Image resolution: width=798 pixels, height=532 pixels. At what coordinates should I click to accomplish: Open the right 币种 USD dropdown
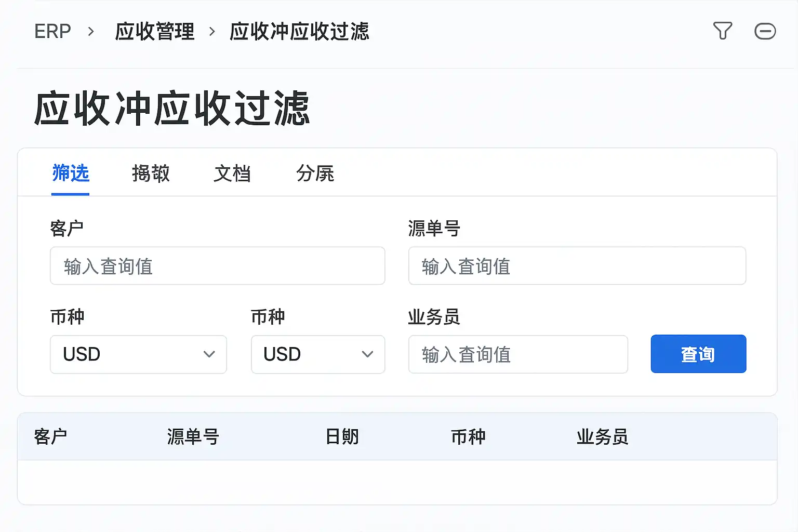[318, 354]
